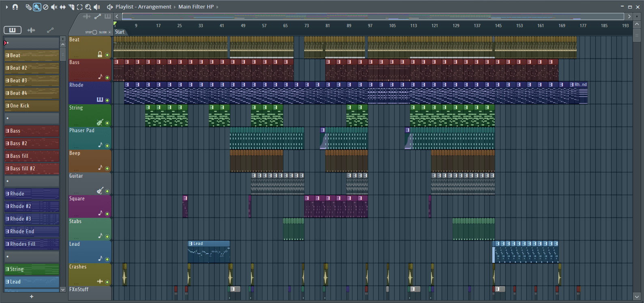Select the Delete tool
Image resolution: width=644 pixels, height=303 pixels.
(45, 7)
